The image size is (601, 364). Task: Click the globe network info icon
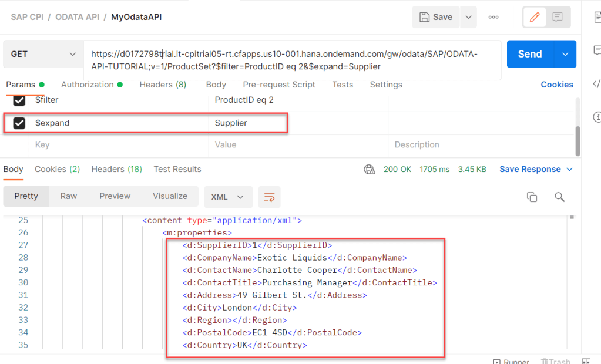(370, 169)
